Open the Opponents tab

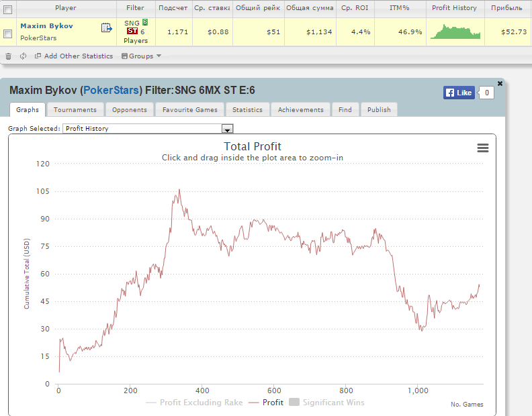[130, 109]
